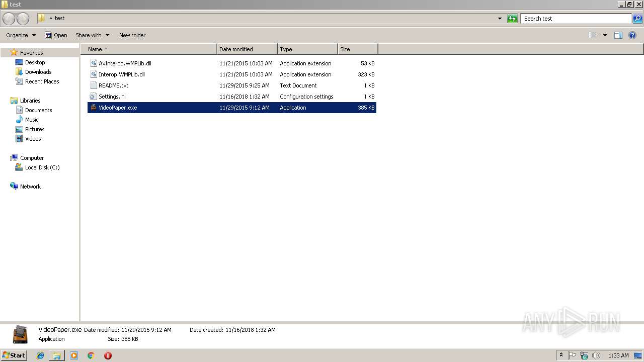Click the 'Configuration settings' type cell

click(x=306, y=97)
